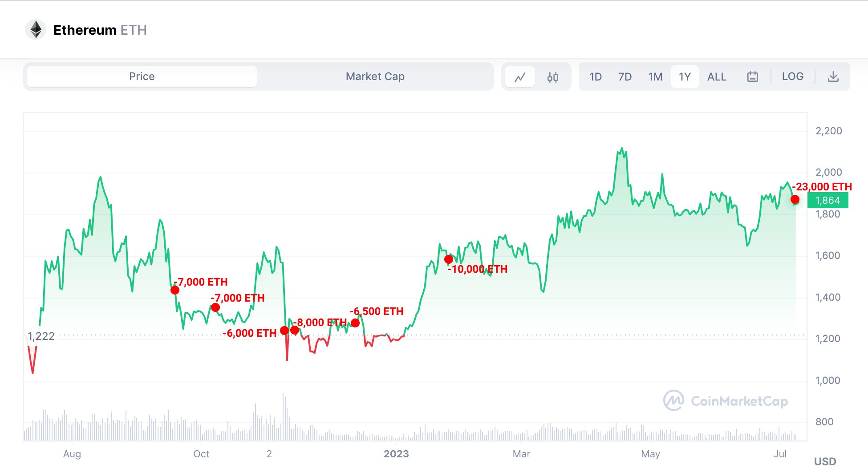Set time range to 1Y
This screenshot has height=476, width=868.
pos(685,77)
